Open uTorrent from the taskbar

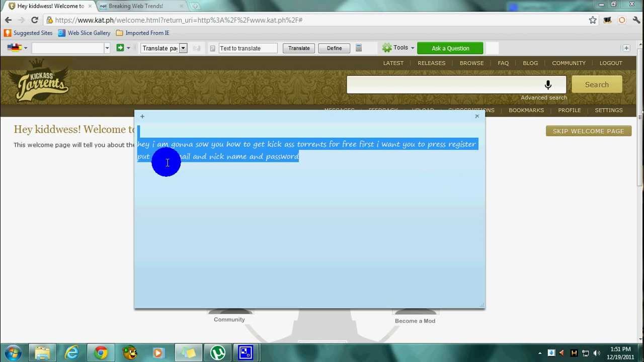pos(218,352)
